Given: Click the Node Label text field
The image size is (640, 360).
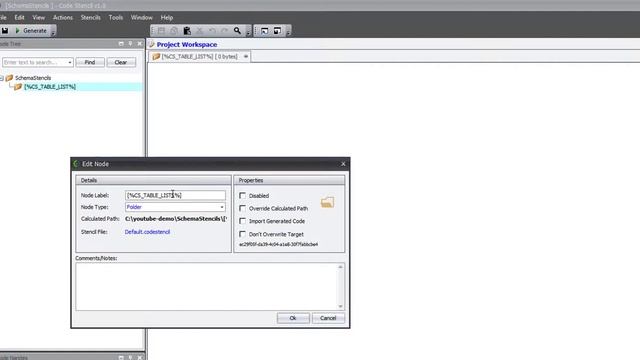Looking at the screenshot, I should (175, 195).
